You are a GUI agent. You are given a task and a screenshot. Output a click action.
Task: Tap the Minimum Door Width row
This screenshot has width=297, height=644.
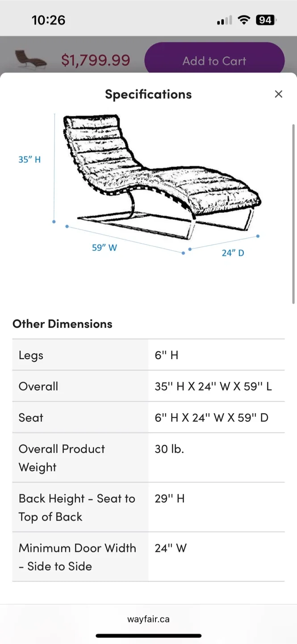(148, 556)
